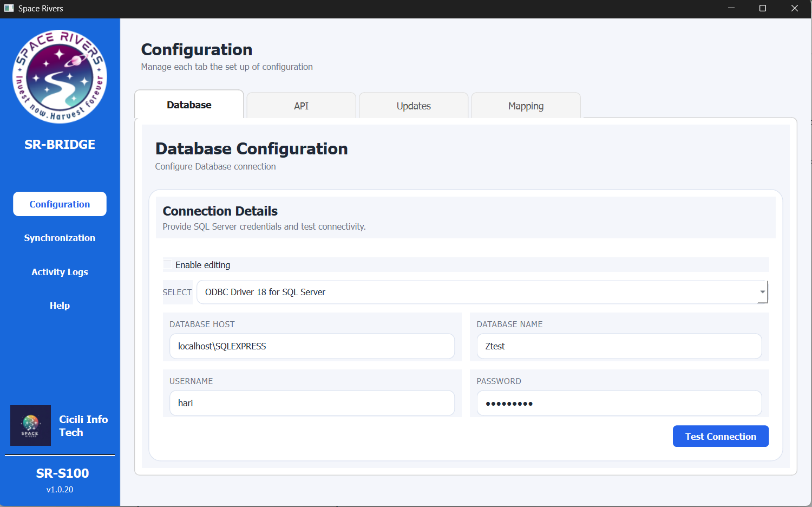
Task: Click 'Provide SQL Server credentials' description text
Action: (x=264, y=226)
